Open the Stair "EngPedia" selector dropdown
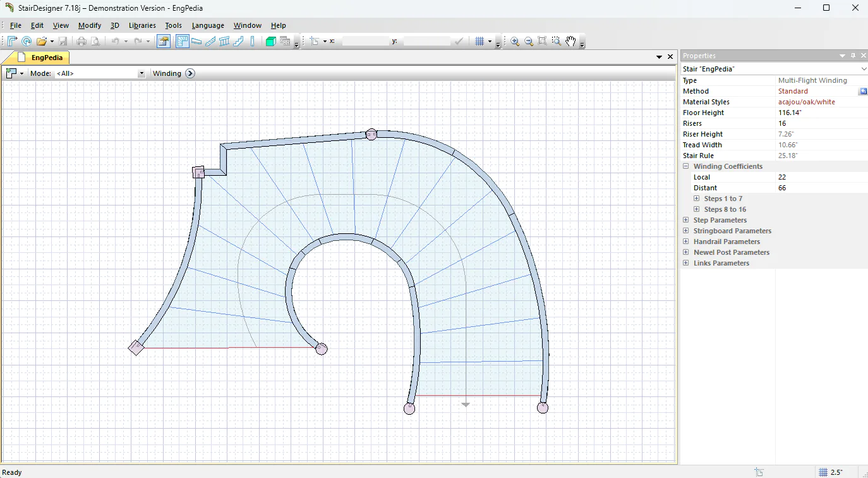 tap(864, 68)
